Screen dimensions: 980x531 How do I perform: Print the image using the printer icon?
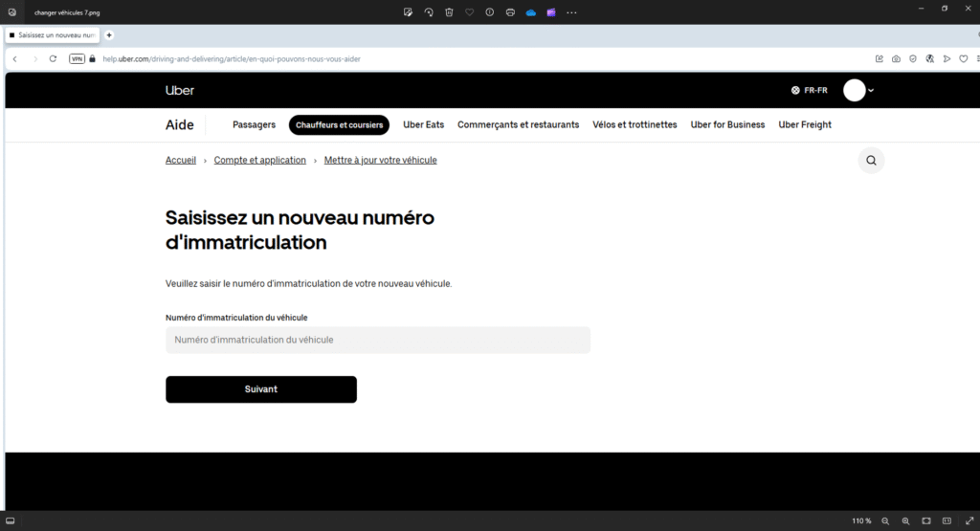click(510, 11)
